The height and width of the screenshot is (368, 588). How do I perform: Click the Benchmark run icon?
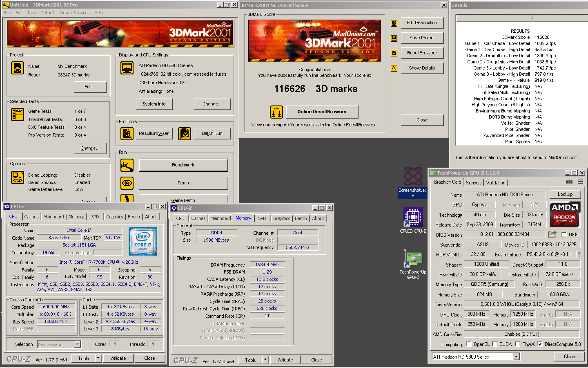tap(127, 165)
